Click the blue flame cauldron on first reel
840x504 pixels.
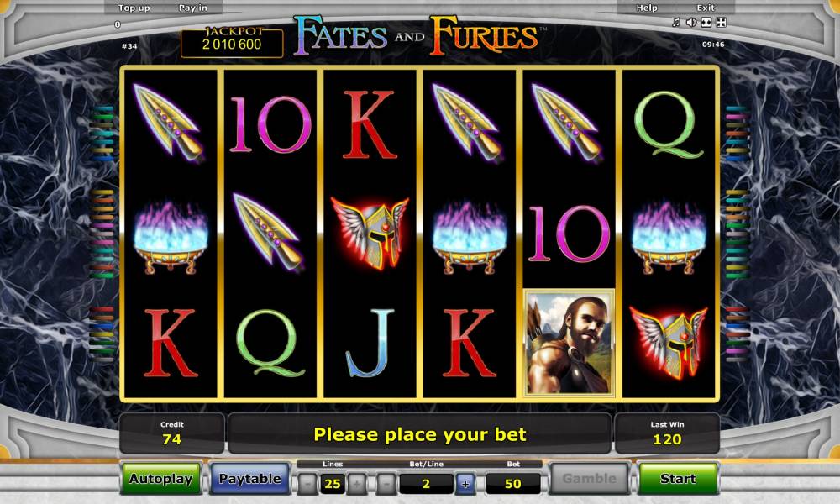pos(171,237)
